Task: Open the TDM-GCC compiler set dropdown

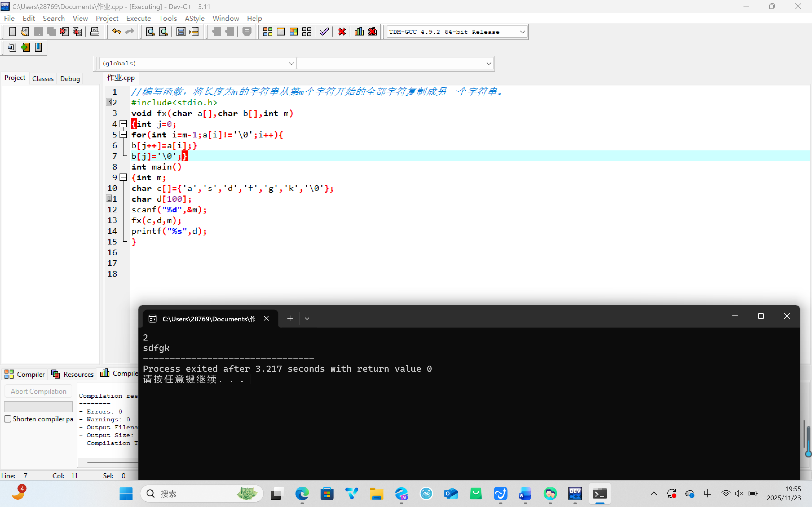Action: (522, 32)
